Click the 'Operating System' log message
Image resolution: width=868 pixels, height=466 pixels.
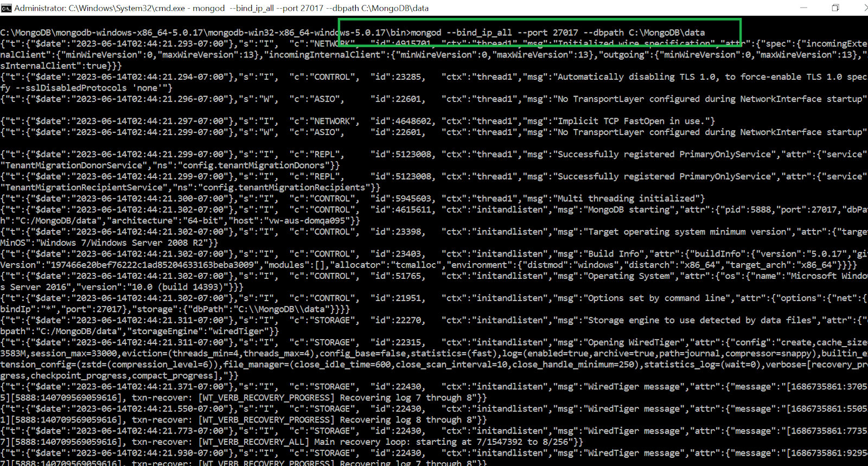[x=629, y=276]
